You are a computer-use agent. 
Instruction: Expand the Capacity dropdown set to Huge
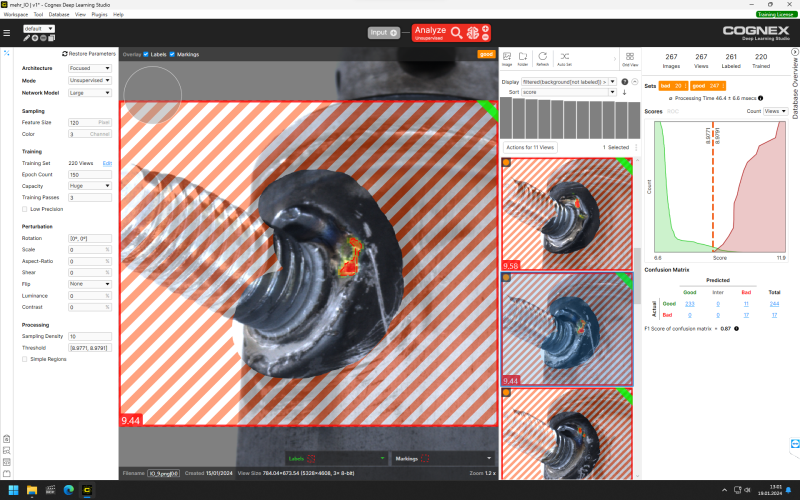click(90, 186)
